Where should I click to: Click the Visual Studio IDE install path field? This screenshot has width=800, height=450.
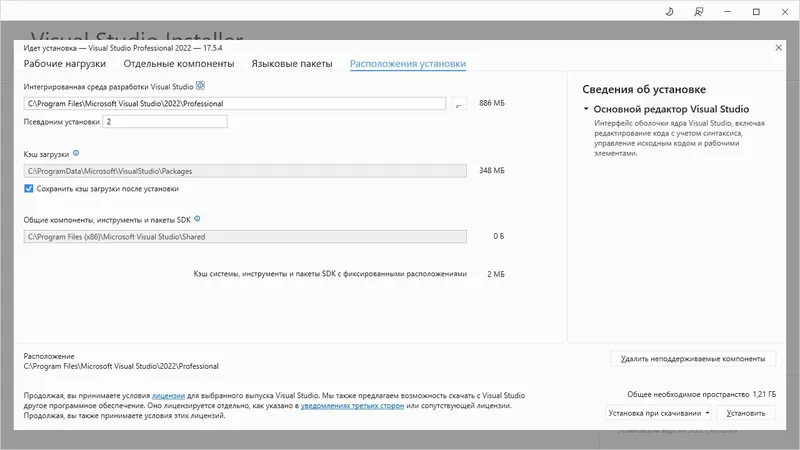pos(235,104)
